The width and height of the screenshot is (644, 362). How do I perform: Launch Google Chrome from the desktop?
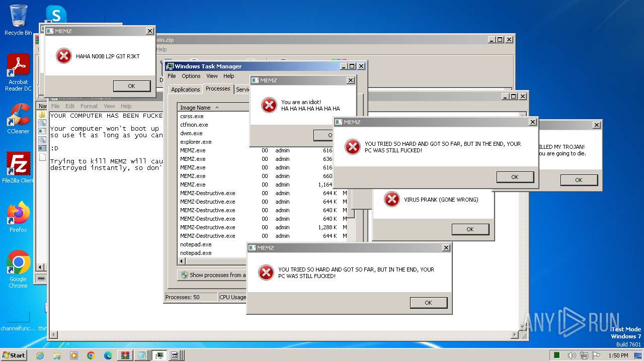pyautogui.click(x=18, y=269)
